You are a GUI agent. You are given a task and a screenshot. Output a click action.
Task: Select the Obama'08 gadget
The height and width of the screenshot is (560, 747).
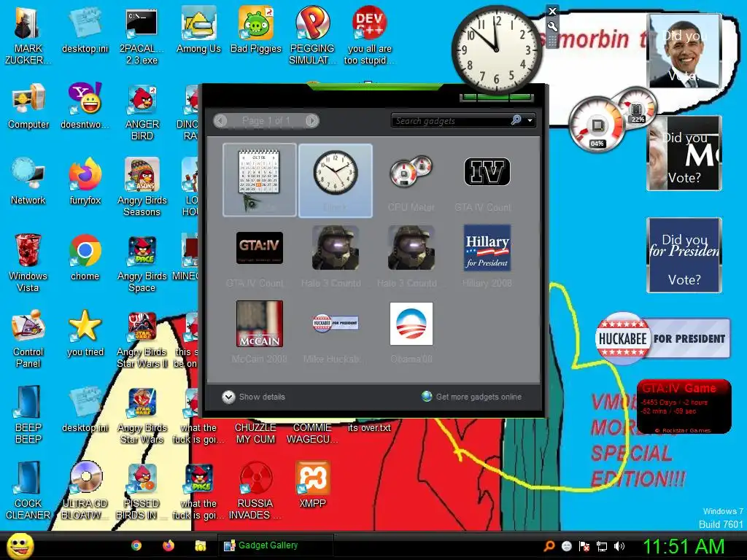tap(411, 332)
